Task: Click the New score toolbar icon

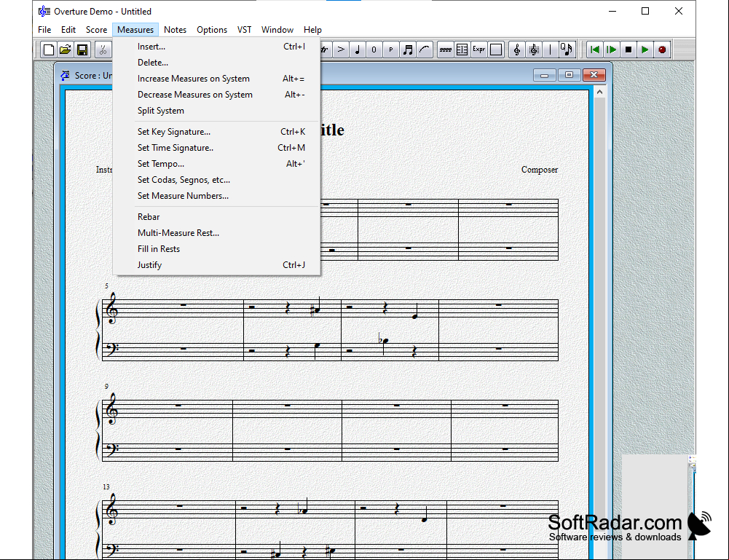Action: 49,50
